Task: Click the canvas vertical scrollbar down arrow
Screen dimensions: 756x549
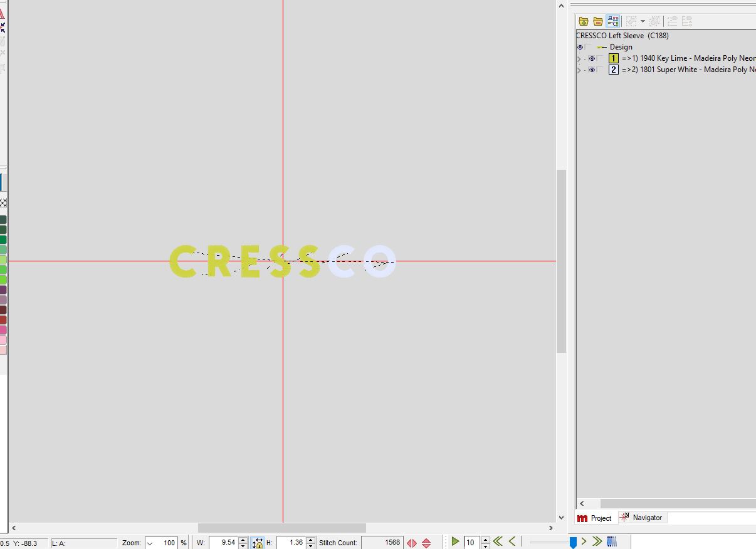Action: pyautogui.click(x=561, y=516)
